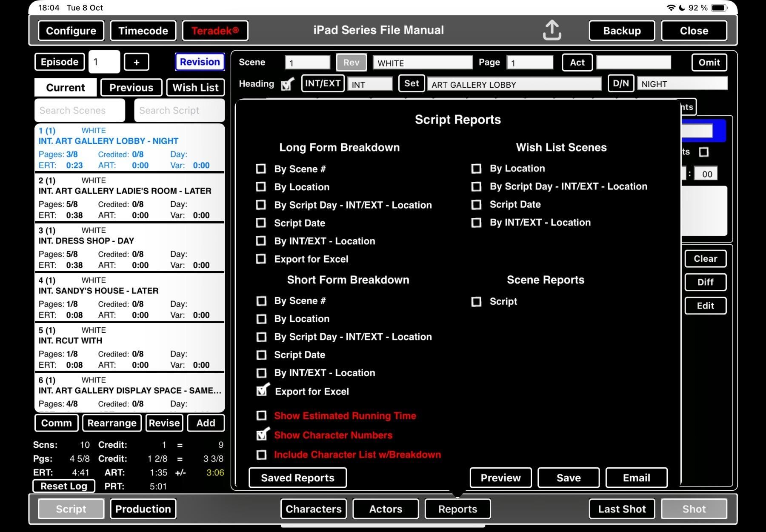Open the D/N day-night selector
Viewport: 766px width, 532px height.
[620, 83]
